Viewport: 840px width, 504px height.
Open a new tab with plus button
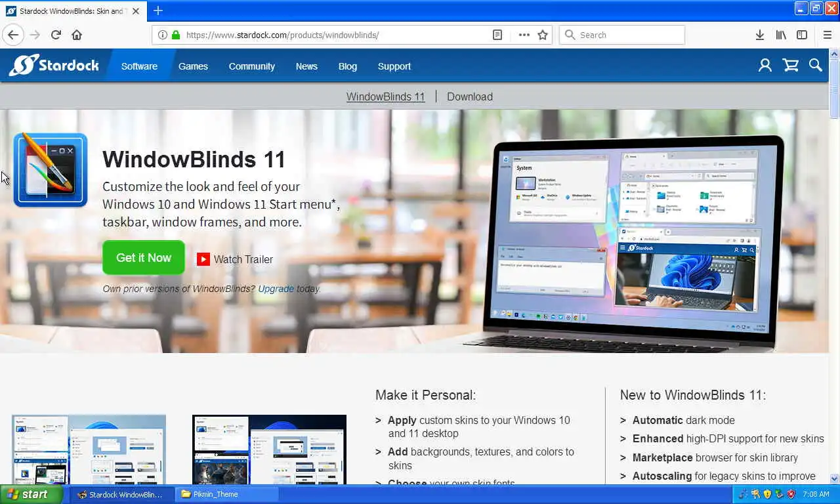158,10
